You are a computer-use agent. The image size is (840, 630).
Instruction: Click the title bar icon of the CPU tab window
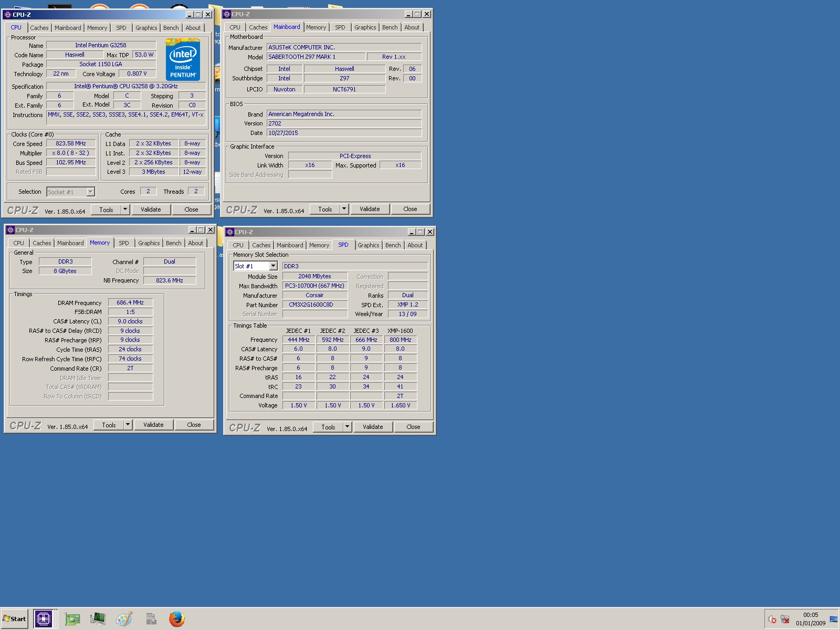click(x=8, y=15)
